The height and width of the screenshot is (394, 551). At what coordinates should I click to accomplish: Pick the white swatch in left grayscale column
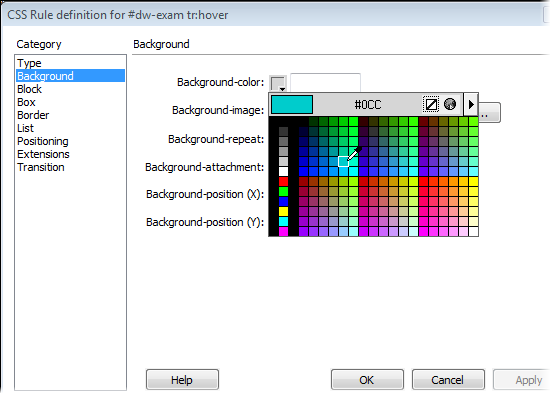(283, 172)
